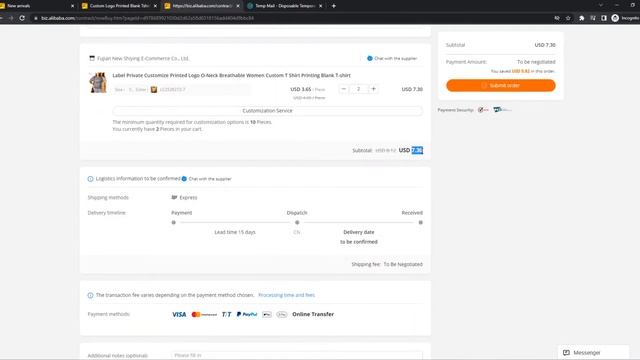Click the Apple Pay payment logo
This screenshot has width=640, height=360.
coord(267,314)
